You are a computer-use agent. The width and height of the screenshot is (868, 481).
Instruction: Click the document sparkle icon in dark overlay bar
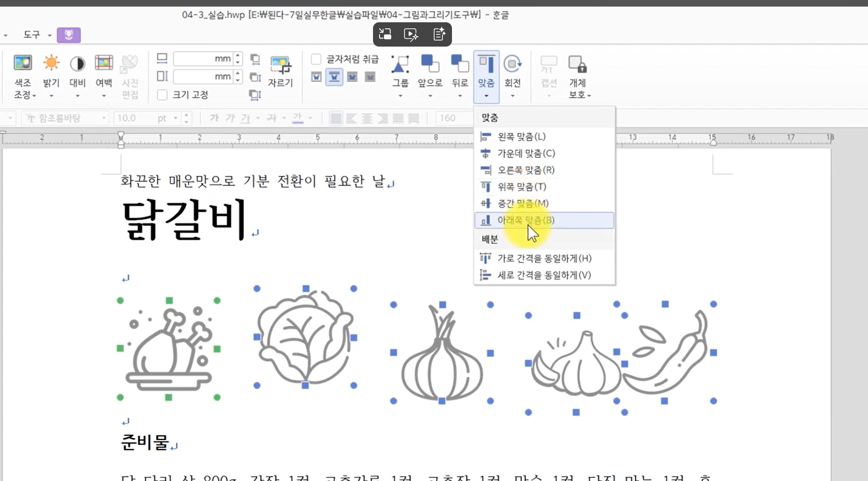pyautogui.click(x=439, y=34)
